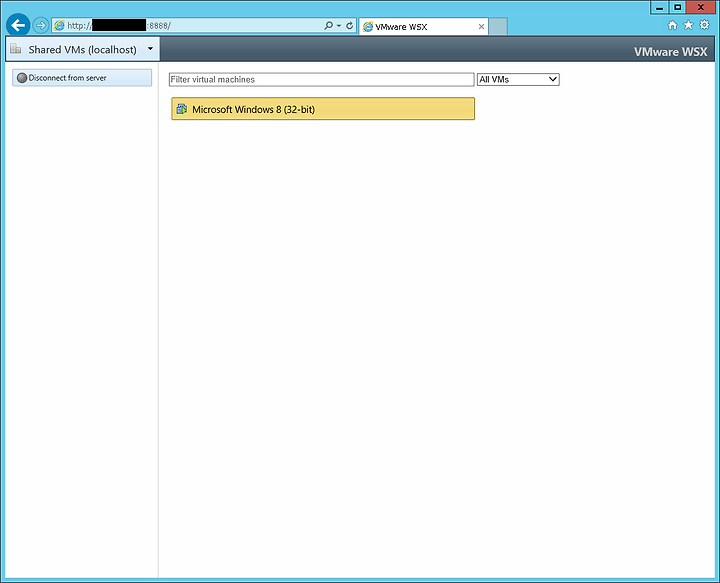The width and height of the screenshot is (720, 583).
Task: Click the VMware WSX header title
Action: (670, 51)
